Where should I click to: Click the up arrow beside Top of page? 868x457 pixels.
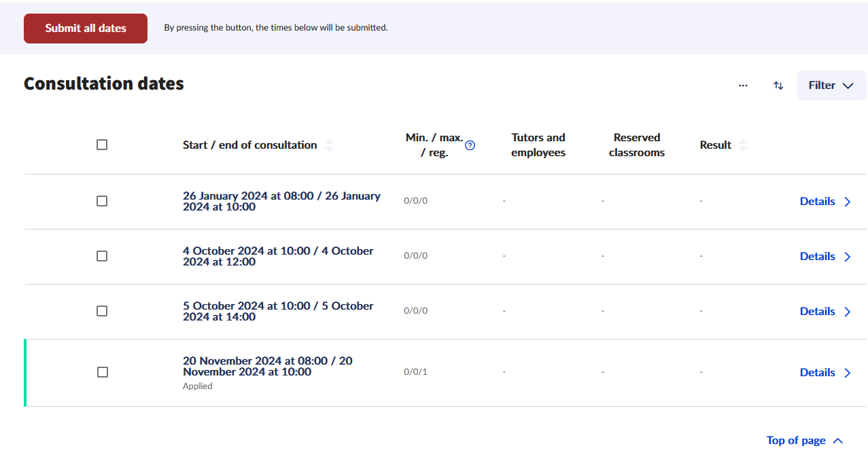click(838, 441)
